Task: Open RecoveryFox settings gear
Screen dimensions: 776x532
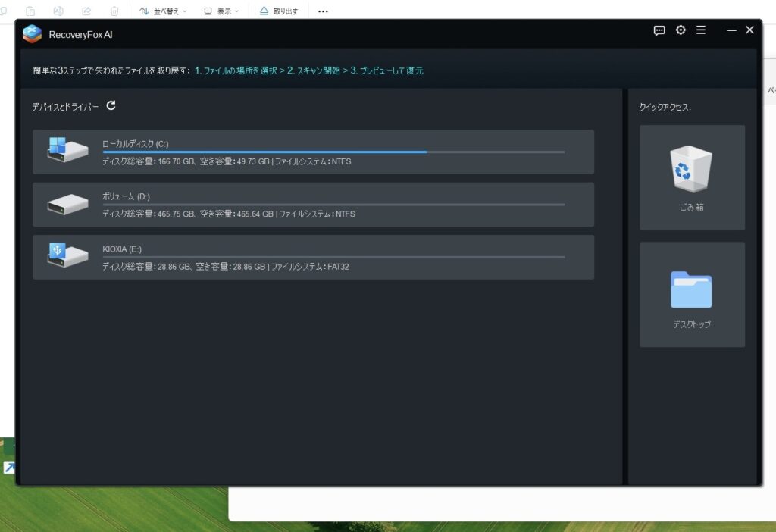Action: (681, 30)
